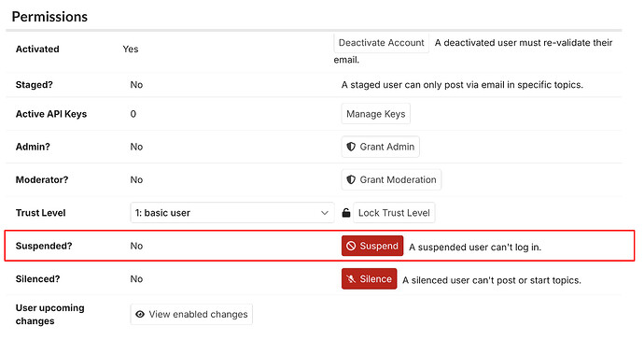Screen dimensions: 644x340
Task: Grant Moderation to this user
Action: pyautogui.click(x=391, y=179)
